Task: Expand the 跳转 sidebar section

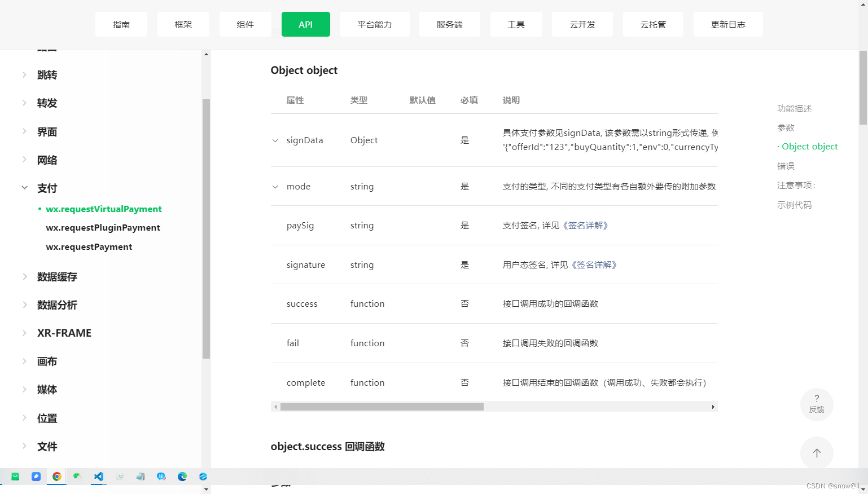Action: tap(24, 74)
